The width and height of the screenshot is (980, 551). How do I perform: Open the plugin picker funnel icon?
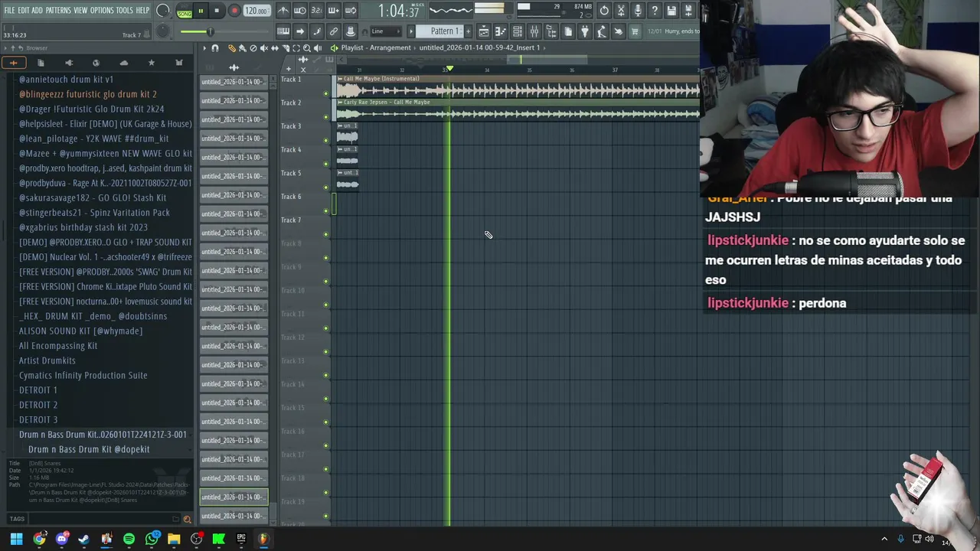[x=584, y=31]
